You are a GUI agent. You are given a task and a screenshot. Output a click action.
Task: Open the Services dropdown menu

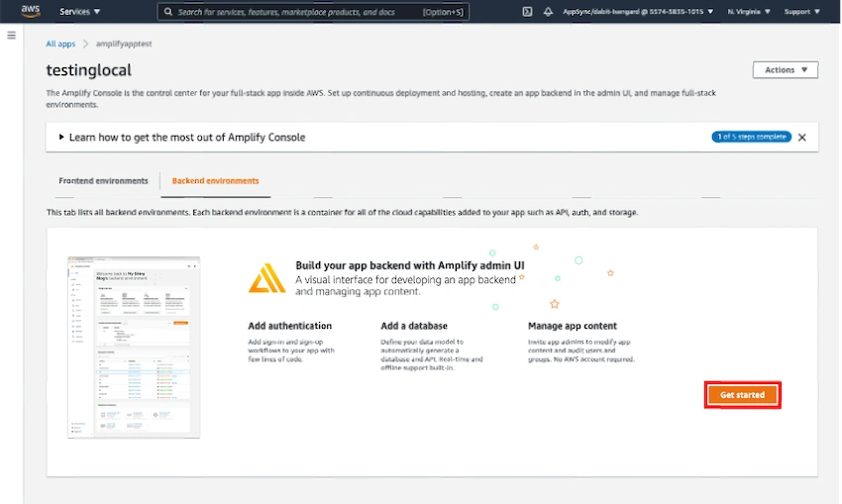point(79,11)
